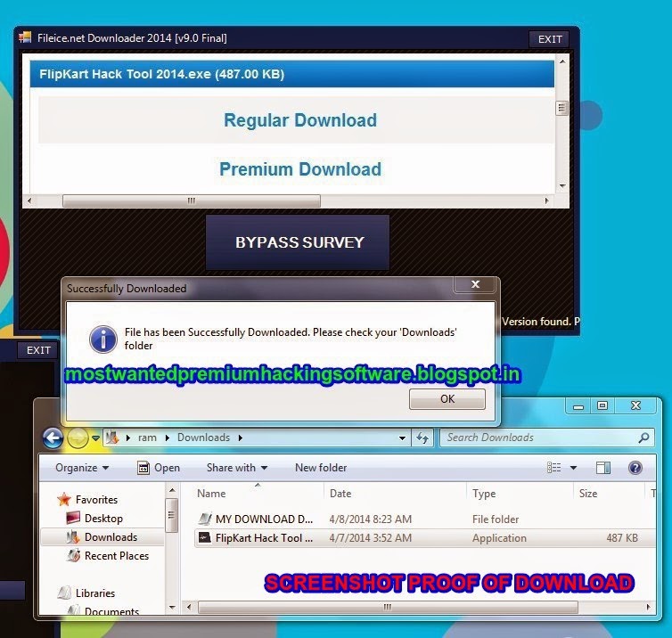Click FlipKart Hack Tool file icon
672x638 pixels.
coord(204,537)
